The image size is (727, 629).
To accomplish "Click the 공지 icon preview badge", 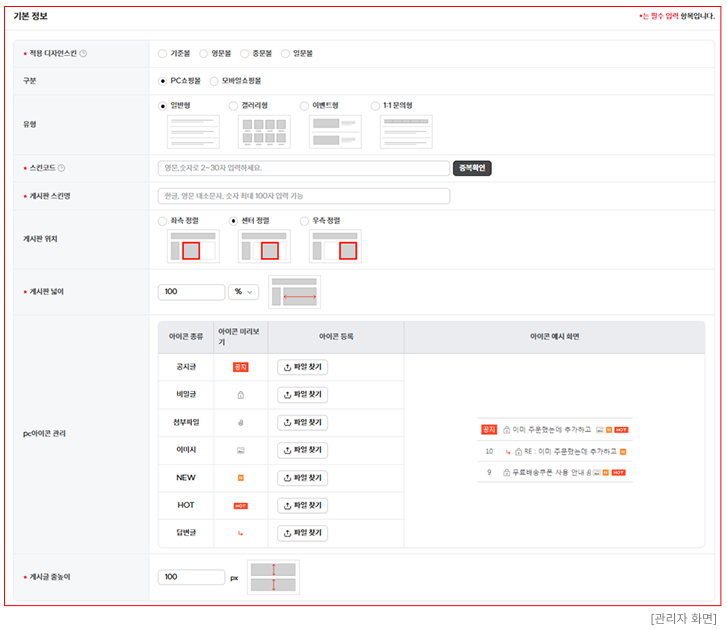I will (x=240, y=367).
